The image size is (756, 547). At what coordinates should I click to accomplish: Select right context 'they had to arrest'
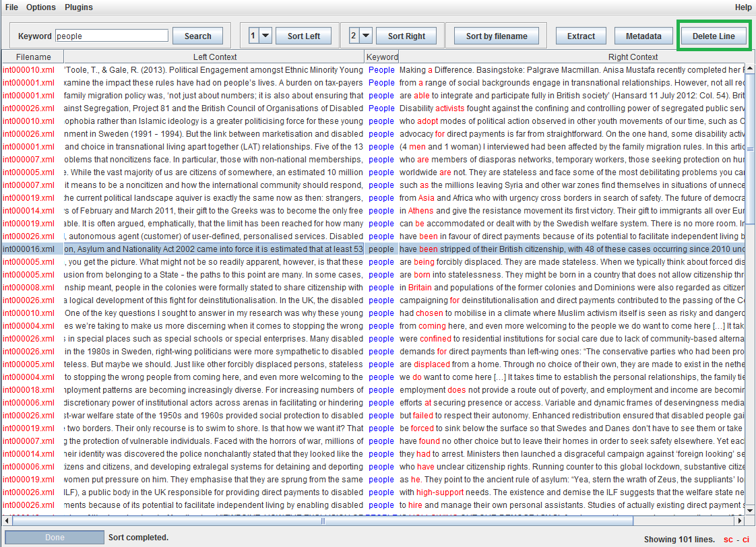tap(432, 454)
